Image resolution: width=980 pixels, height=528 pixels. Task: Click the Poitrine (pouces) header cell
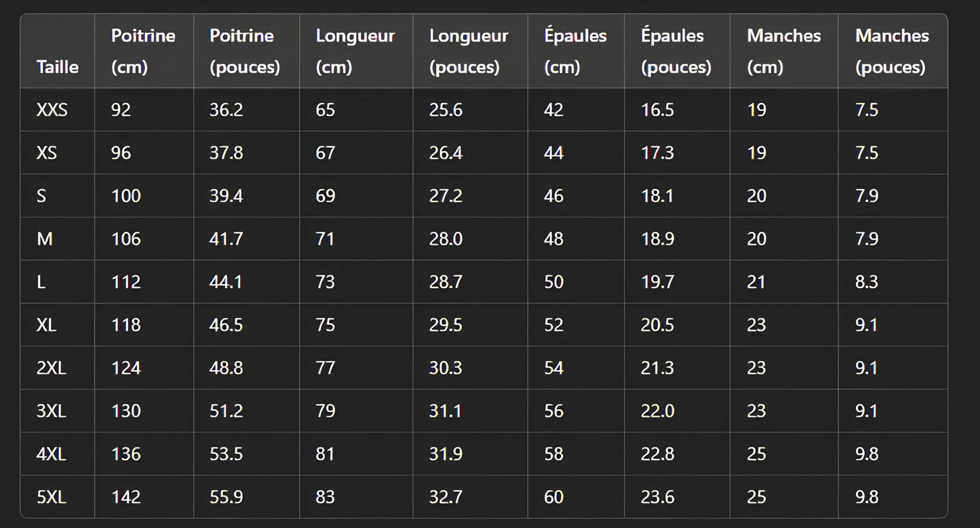point(245,52)
